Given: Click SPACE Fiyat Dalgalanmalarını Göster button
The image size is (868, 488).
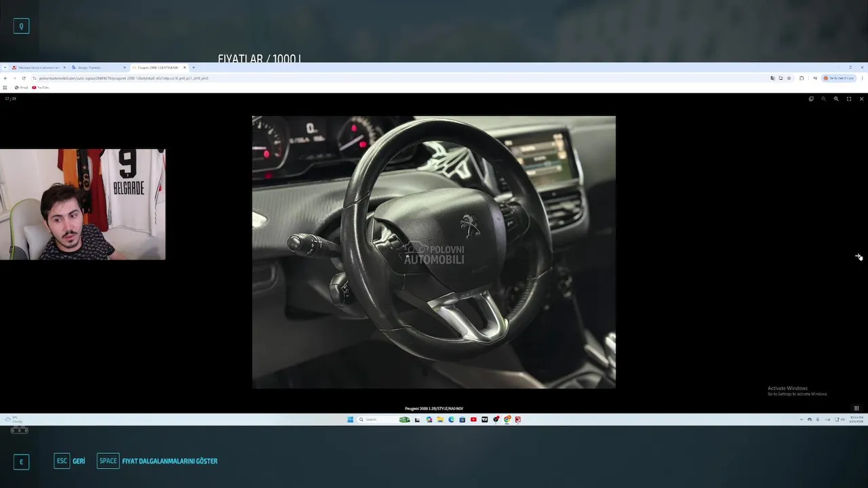Looking at the screenshot, I should (x=157, y=461).
